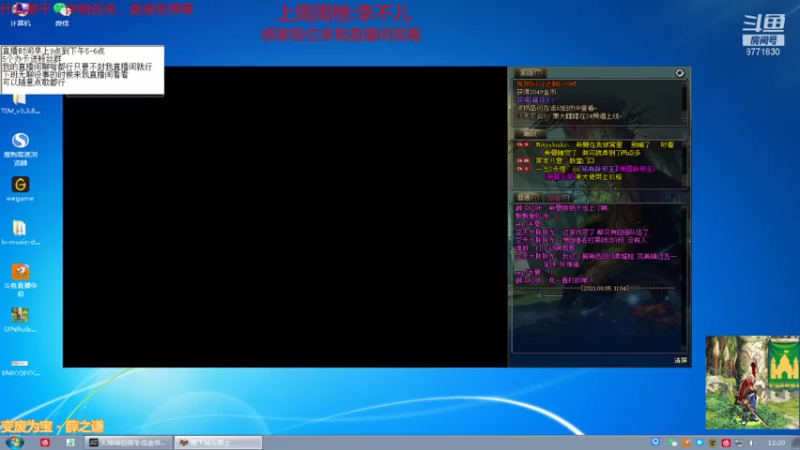Click the red pinned taskbar icon
The height and width of the screenshot is (450, 800).
(x=45, y=442)
